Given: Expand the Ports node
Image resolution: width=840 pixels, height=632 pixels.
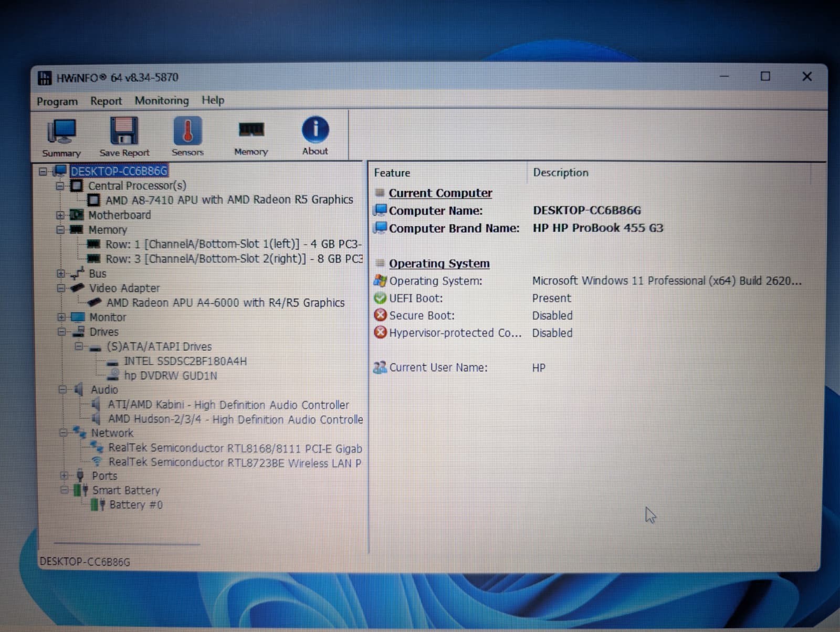Looking at the screenshot, I should (64, 476).
